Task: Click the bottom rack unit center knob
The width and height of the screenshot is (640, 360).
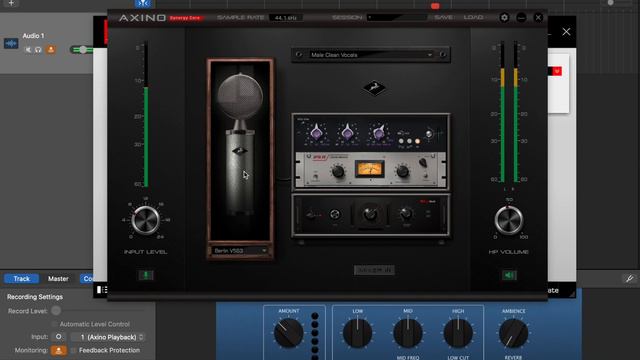Action: tap(370, 214)
